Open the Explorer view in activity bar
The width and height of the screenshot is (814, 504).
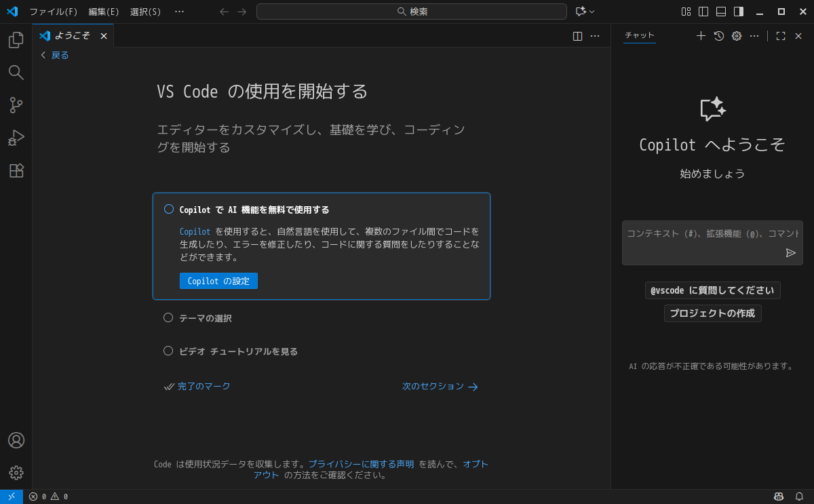16,40
